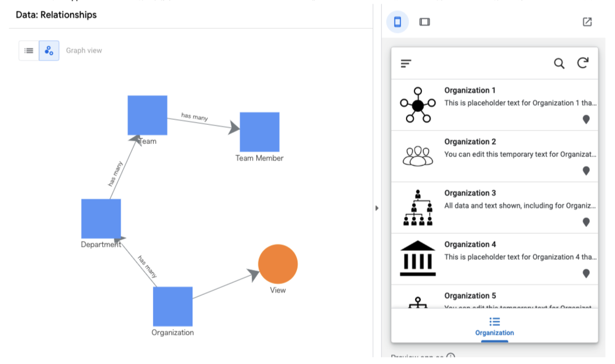Select the Organization bottom navigation tab
This screenshot has width=615, height=364.
[x=494, y=327]
